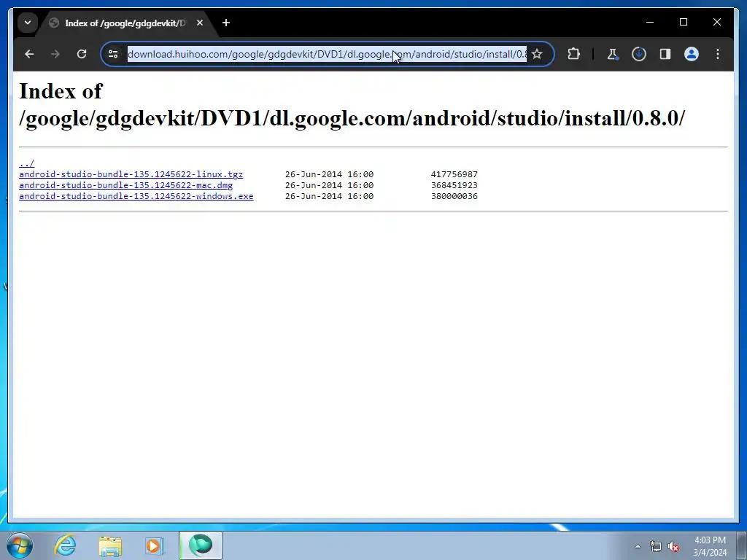The image size is (747, 560).
Task: Download android-studio-bundle linux.tgz file
Action: (131, 174)
